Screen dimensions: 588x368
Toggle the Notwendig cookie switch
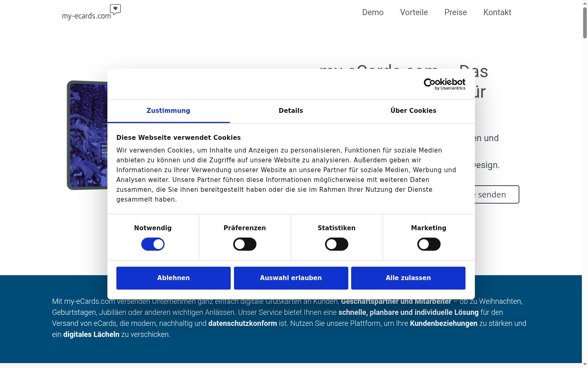click(x=153, y=244)
